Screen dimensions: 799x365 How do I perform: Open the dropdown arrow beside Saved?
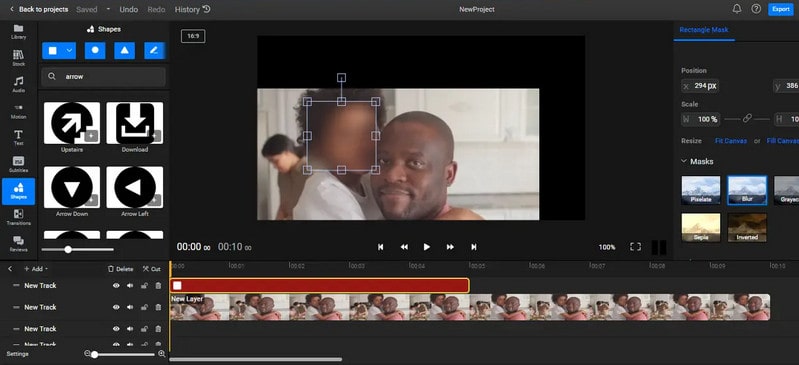(108, 9)
